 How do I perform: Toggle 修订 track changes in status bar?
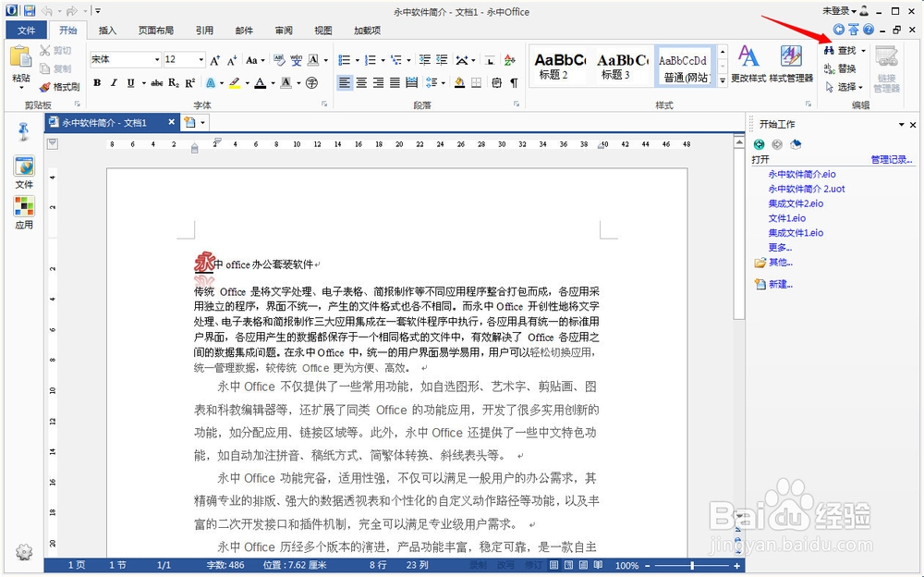pyautogui.click(x=533, y=565)
